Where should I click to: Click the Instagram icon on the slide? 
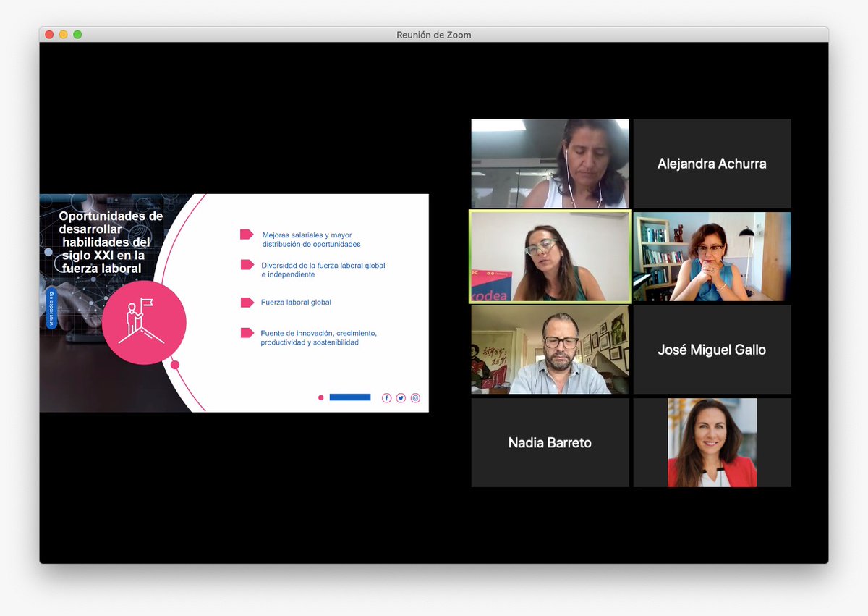tap(415, 398)
